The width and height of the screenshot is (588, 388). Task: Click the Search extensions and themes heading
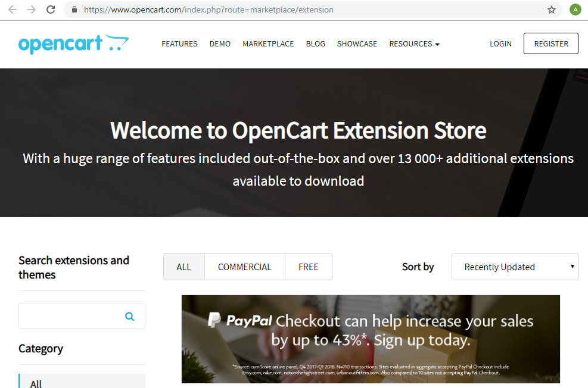coord(74,267)
